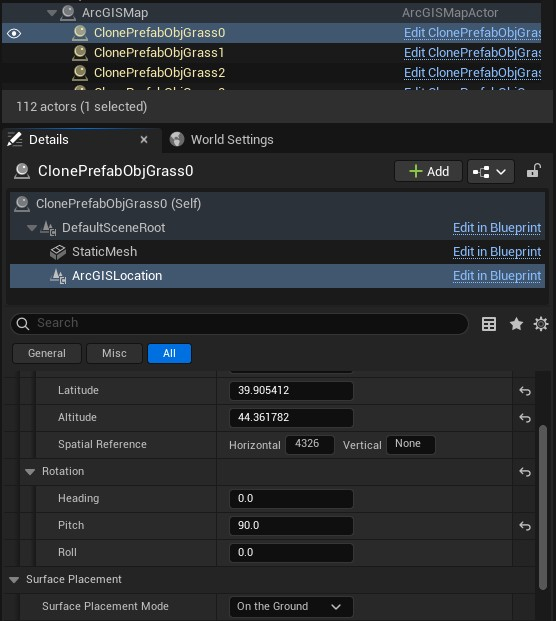Switch to the World Settings tab
Viewport: 556px width, 621px height.
click(222, 139)
